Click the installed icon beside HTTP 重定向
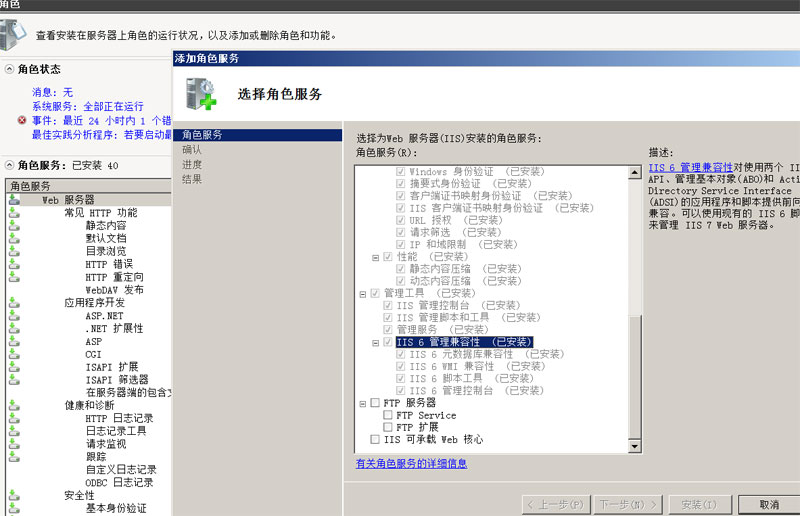This screenshot has height=516, width=800. coord(14,277)
